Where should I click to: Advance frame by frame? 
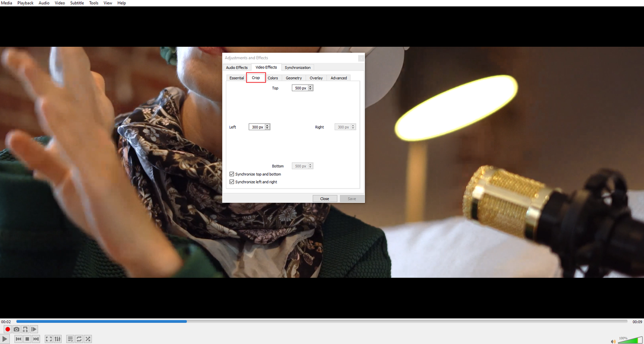34,329
